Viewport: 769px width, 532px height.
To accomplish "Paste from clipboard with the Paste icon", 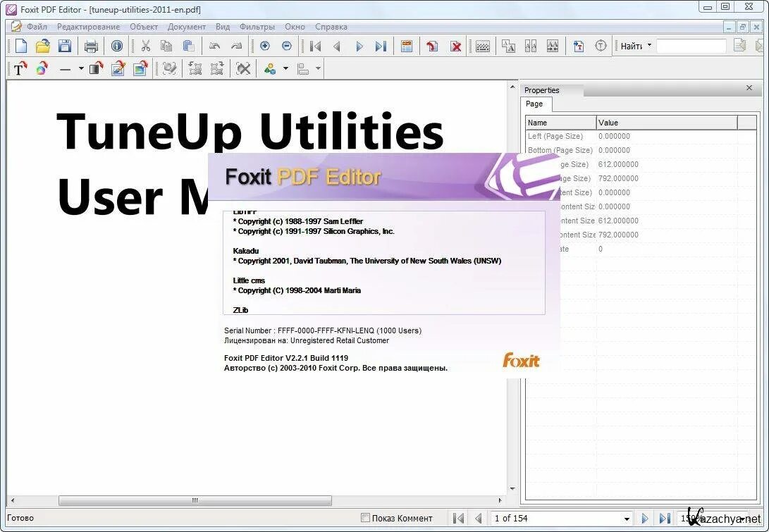I will (188, 46).
